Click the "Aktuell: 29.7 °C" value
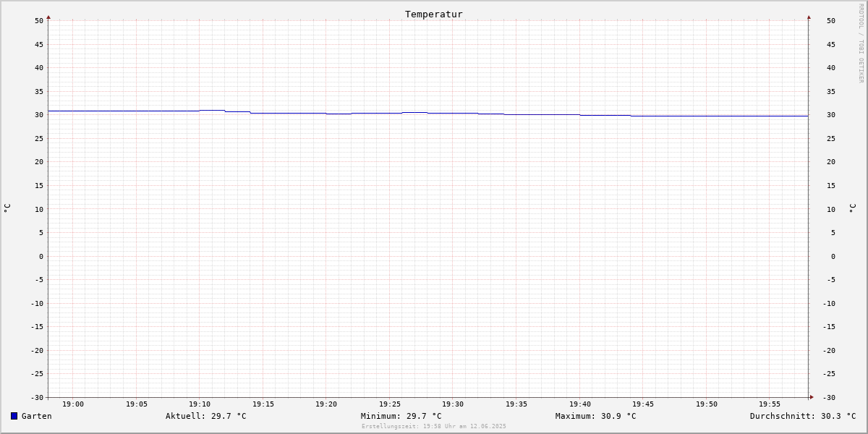 click(206, 416)
